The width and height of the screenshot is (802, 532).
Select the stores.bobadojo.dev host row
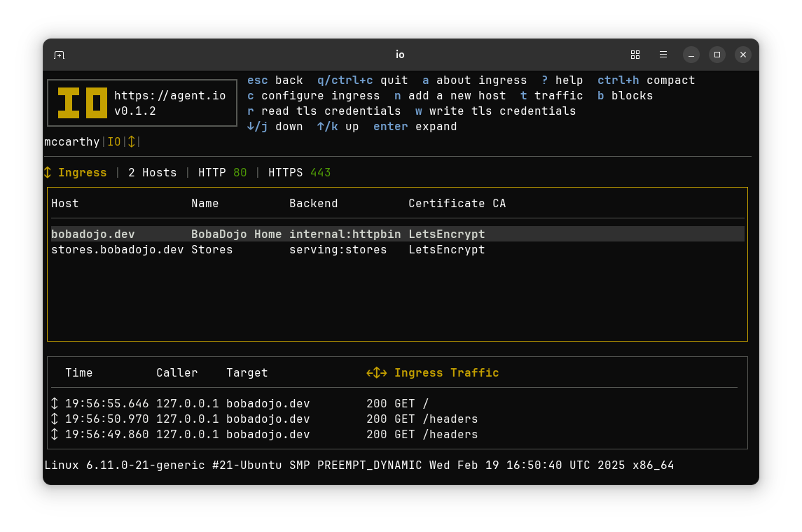(x=397, y=249)
